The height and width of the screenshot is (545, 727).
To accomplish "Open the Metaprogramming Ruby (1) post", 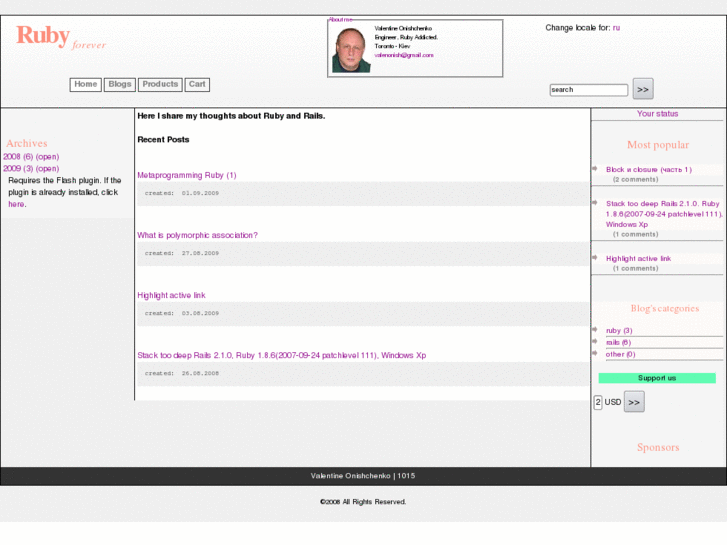I will click(x=187, y=175).
